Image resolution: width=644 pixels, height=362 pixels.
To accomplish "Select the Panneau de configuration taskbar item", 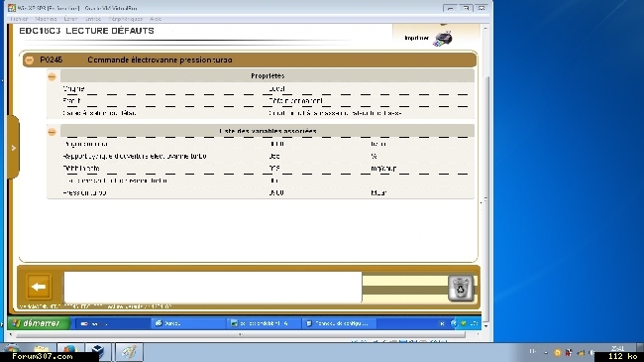I will 339,323.
